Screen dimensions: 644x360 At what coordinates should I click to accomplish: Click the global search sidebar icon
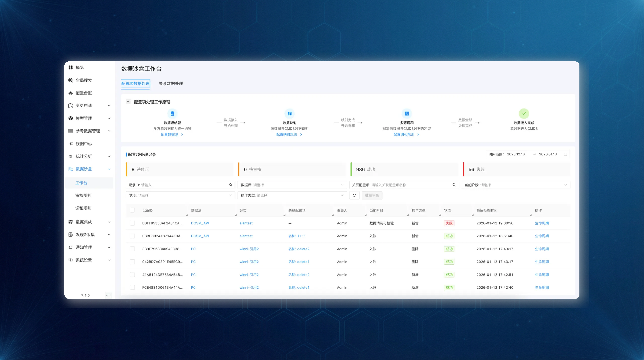pyautogui.click(x=70, y=80)
